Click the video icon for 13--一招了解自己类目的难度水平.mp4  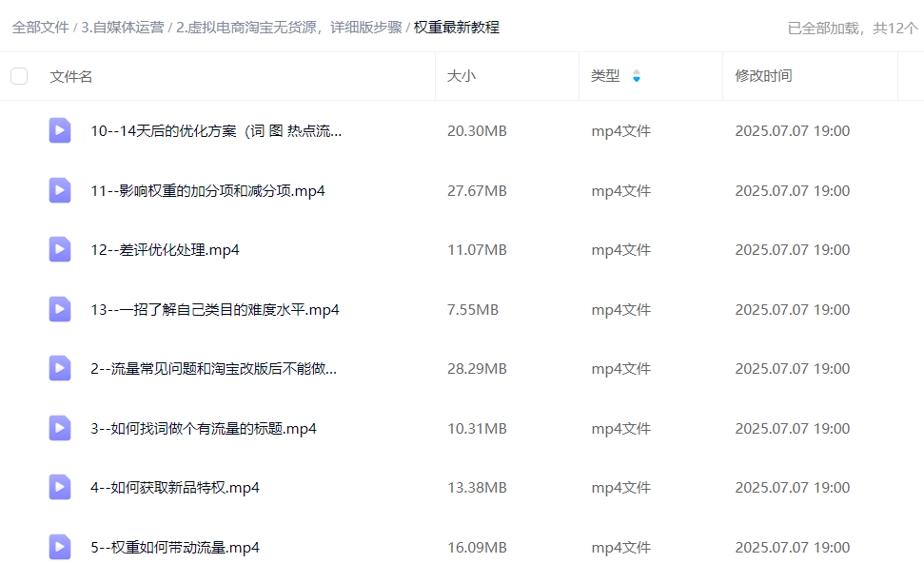[x=60, y=309]
